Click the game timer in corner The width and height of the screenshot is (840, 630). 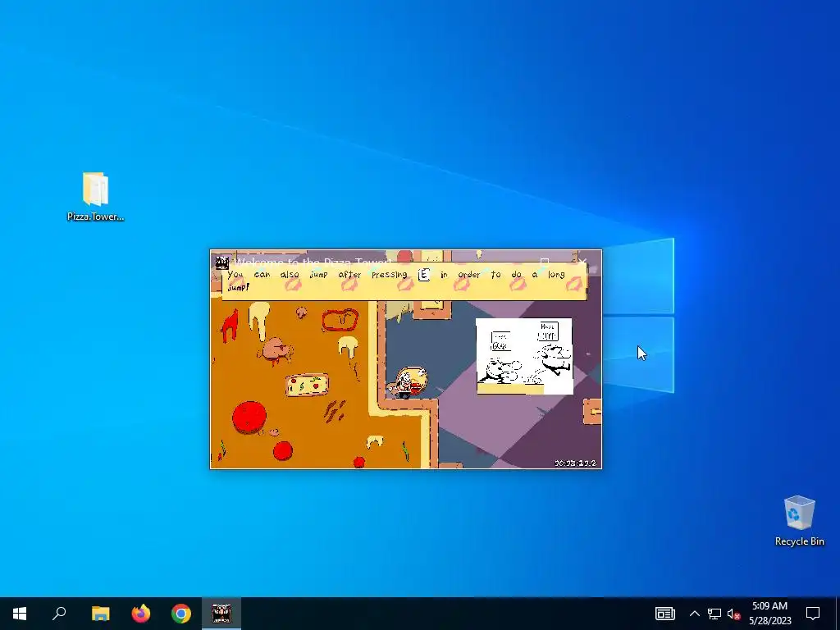575,463
